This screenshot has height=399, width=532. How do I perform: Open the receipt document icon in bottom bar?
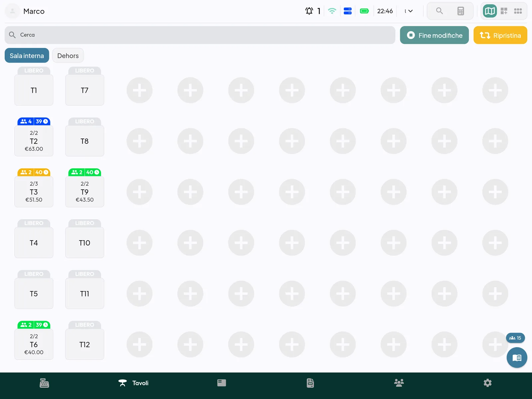[x=310, y=383]
